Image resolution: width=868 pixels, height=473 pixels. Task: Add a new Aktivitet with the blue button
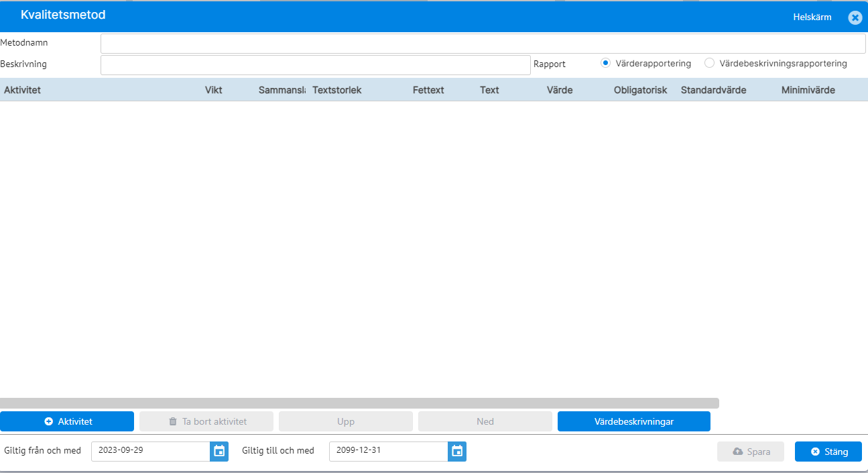(67, 421)
